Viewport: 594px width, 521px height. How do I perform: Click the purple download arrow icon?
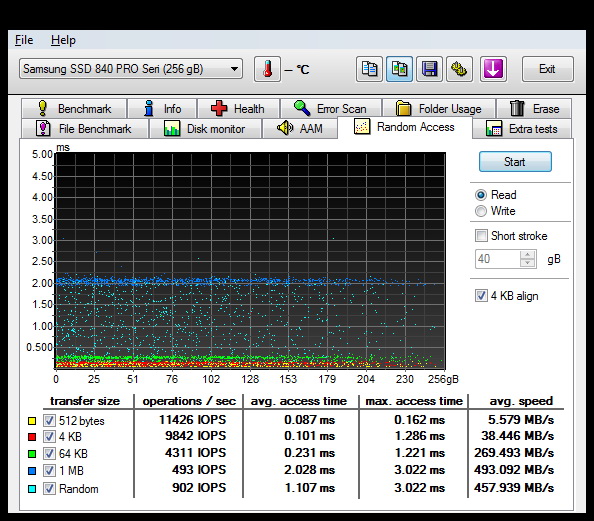pos(493,69)
